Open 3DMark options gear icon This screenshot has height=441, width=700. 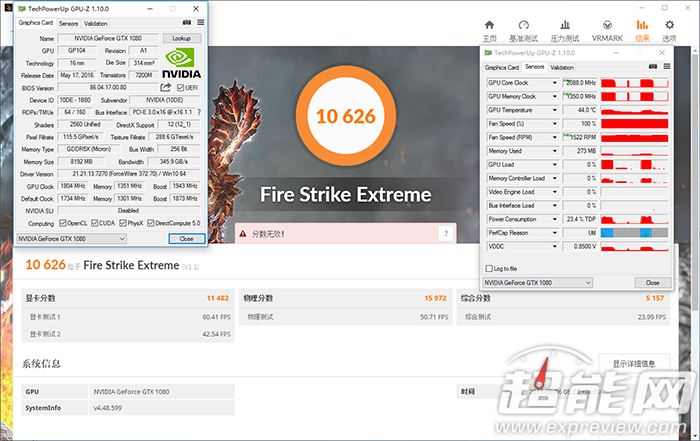point(669,25)
